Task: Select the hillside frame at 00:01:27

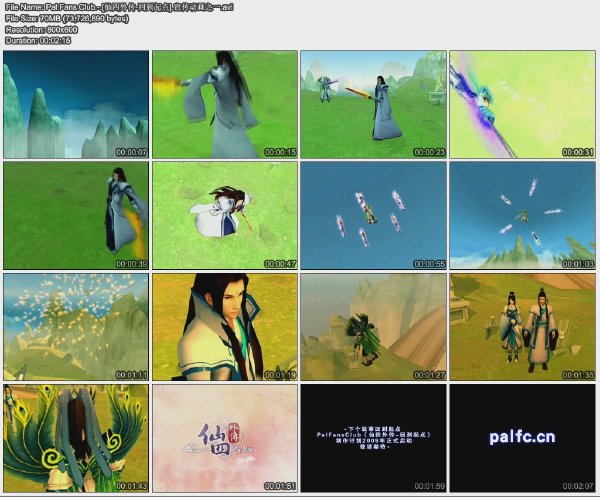Action: (373, 327)
